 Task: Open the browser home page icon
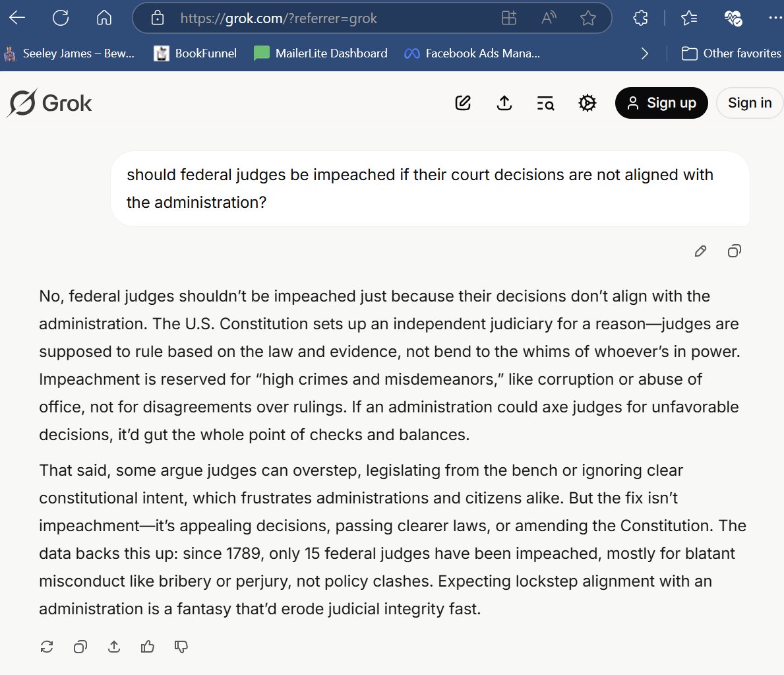[104, 18]
